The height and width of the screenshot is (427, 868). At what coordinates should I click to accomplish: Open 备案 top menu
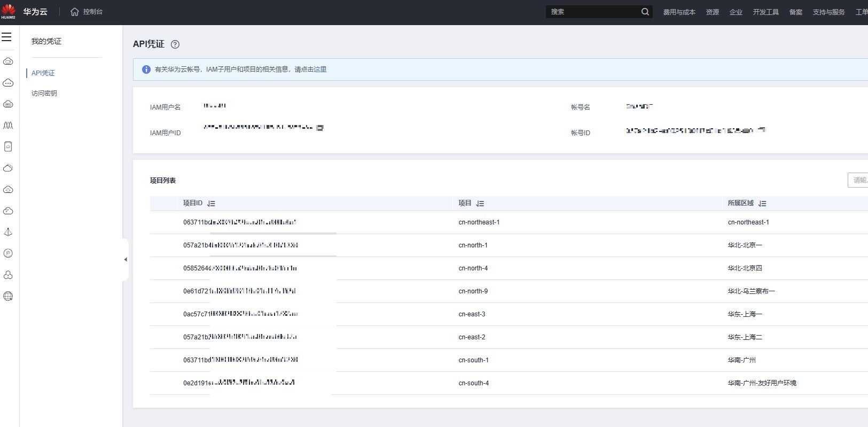point(796,12)
